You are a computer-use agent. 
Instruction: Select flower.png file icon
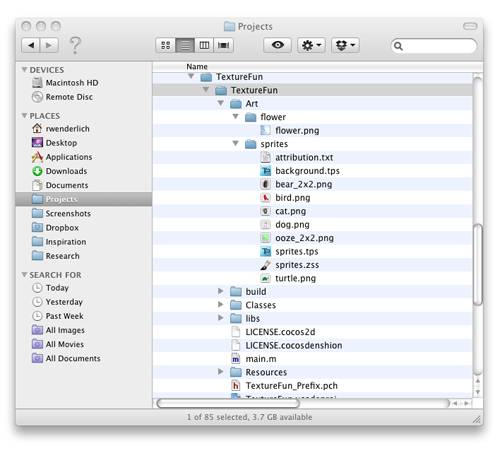tap(265, 130)
